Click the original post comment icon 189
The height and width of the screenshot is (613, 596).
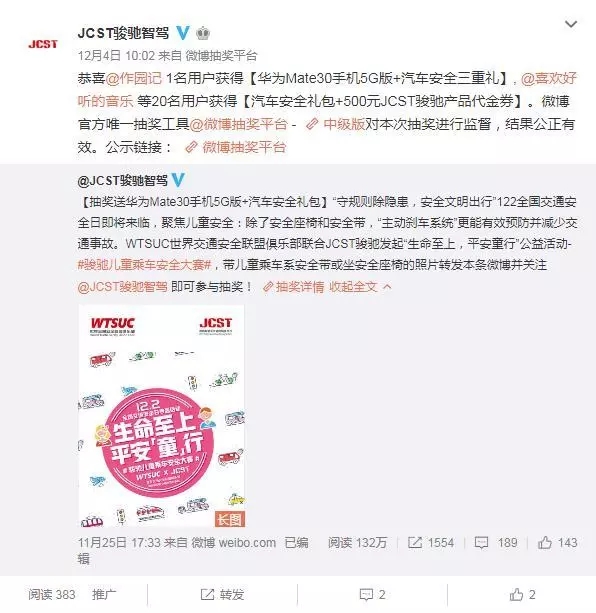click(496, 543)
